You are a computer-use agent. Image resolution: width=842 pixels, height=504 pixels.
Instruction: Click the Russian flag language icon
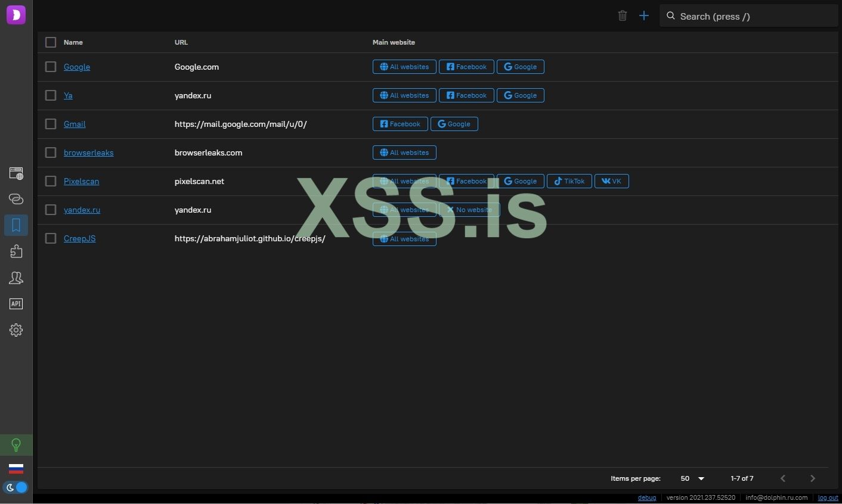pos(16,469)
